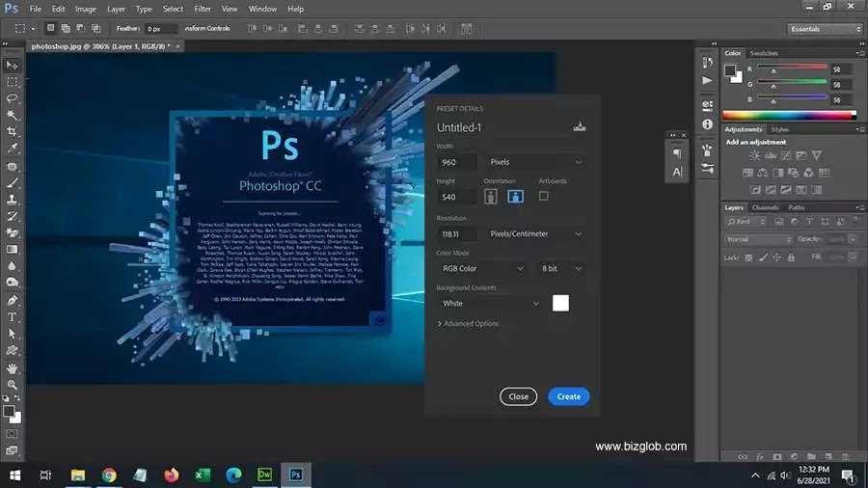The image size is (868, 488).
Task: Select the Eyedropper tool
Action: pos(12,149)
